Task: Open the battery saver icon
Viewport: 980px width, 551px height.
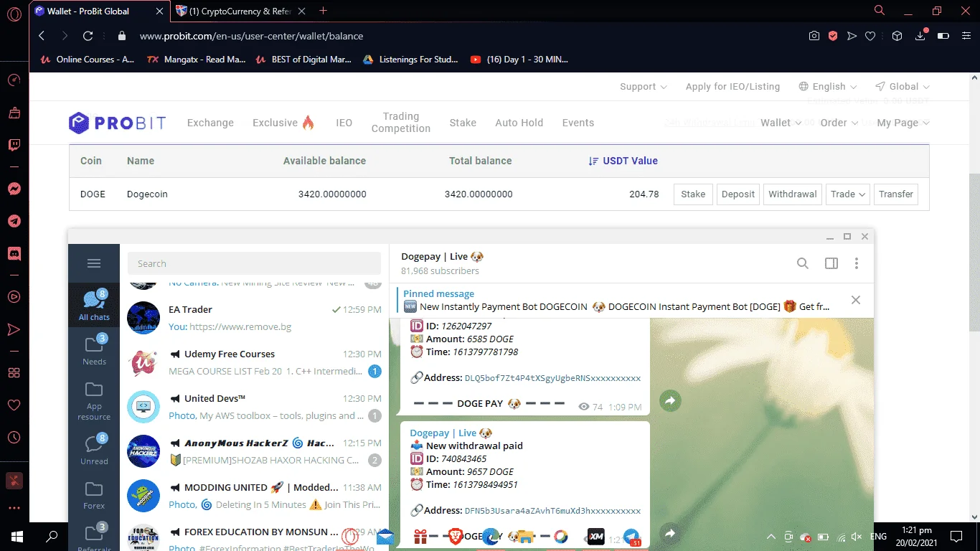Action: 943,36
